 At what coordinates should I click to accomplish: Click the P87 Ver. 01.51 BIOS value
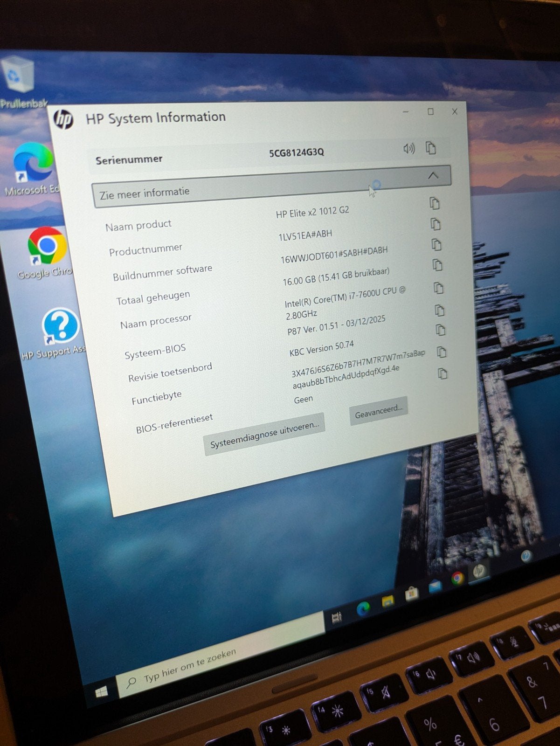337,325
